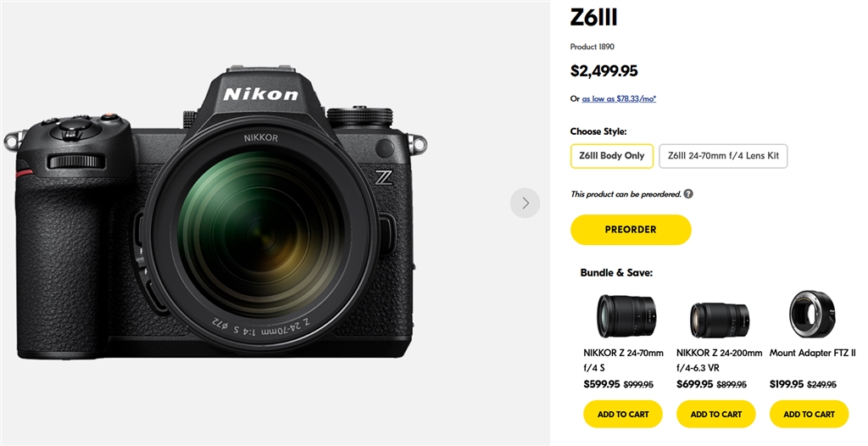Open the as low as $78.33/mo financing link
Viewport: 868px width, 446px height.
[619, 99]
